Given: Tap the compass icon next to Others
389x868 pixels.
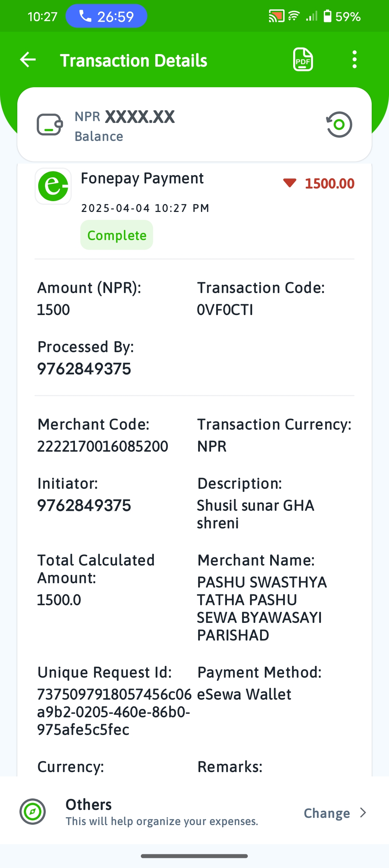Looking at the screenshot, I should tap(32, 812).
